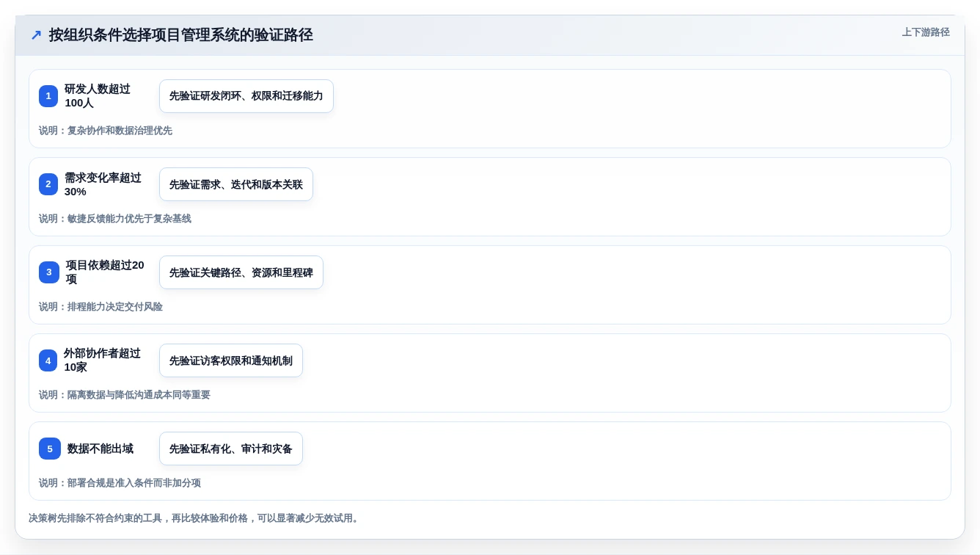
Task: Click the title 按组织条件选择项目管理系统的验证路径
Action: 181,35
